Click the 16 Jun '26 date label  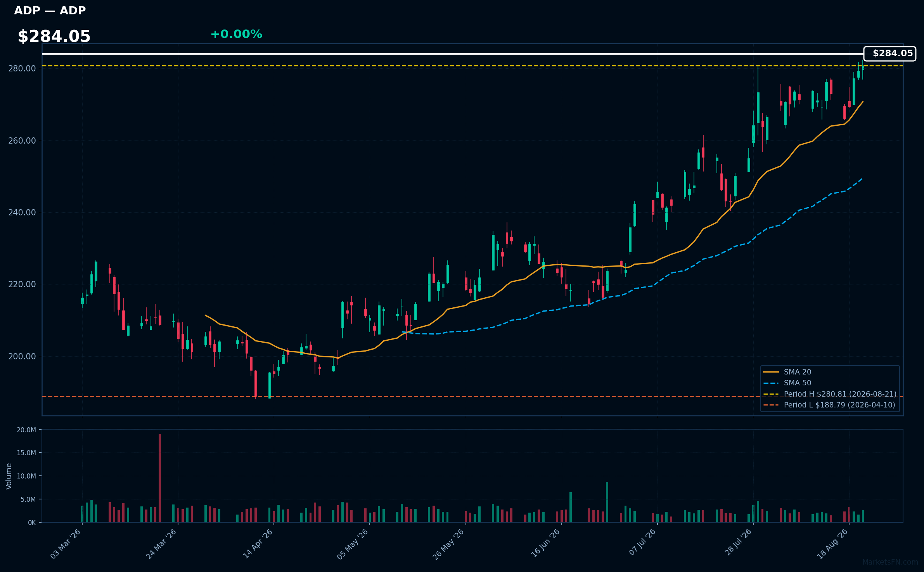tap(545, 544)
